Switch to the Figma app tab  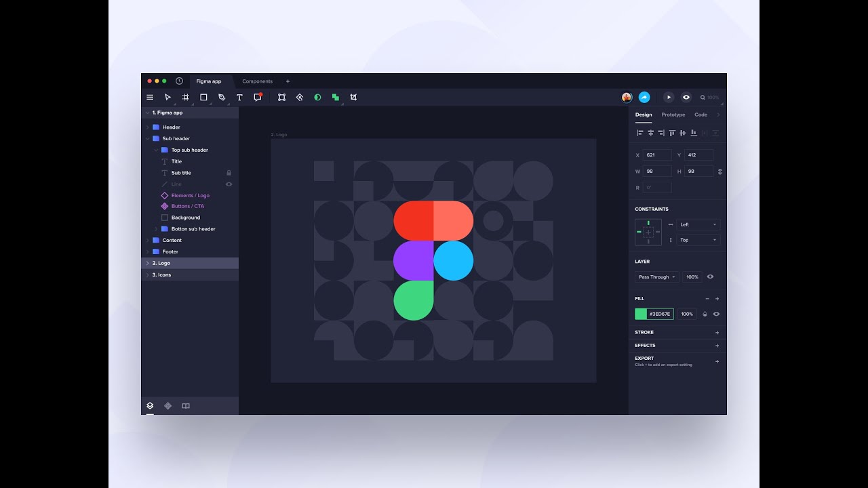[209, 81]
